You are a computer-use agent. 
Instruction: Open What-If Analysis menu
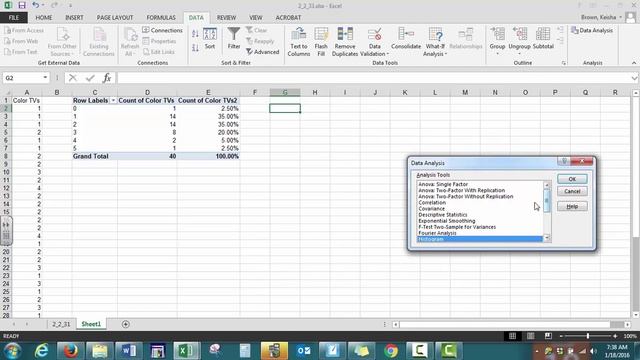pyautogui.click(x=435, y=42)
